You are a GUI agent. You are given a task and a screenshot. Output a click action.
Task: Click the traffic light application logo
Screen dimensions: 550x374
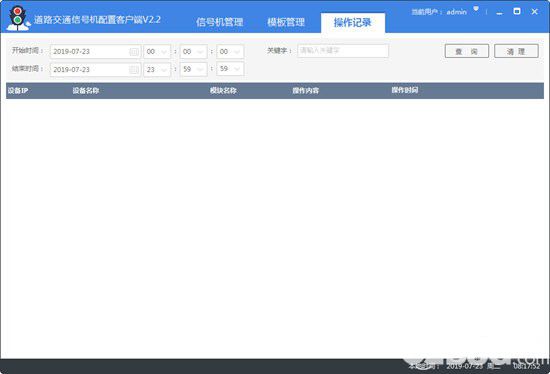tap(18, 18)
